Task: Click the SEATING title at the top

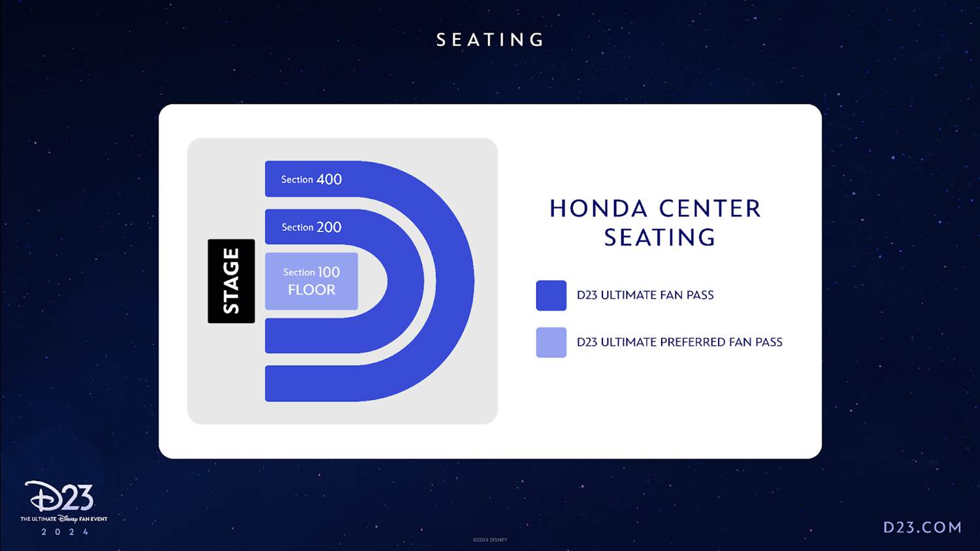Action: point(490,41)
